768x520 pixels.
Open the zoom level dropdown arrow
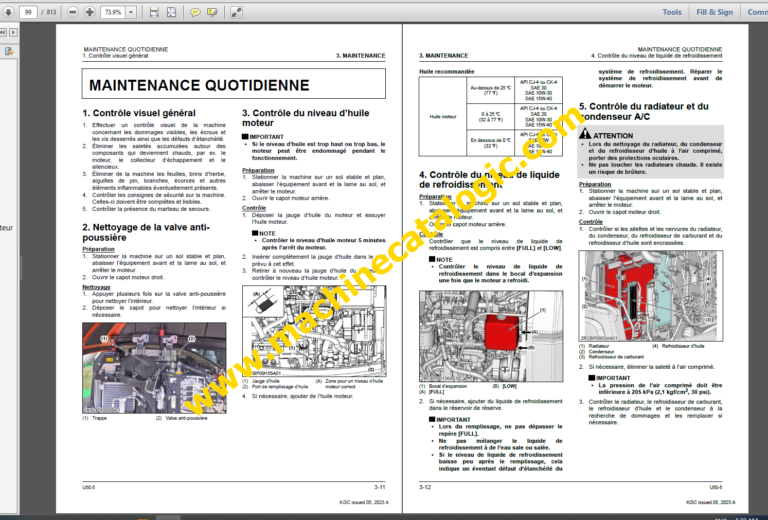tap(131, 12)
